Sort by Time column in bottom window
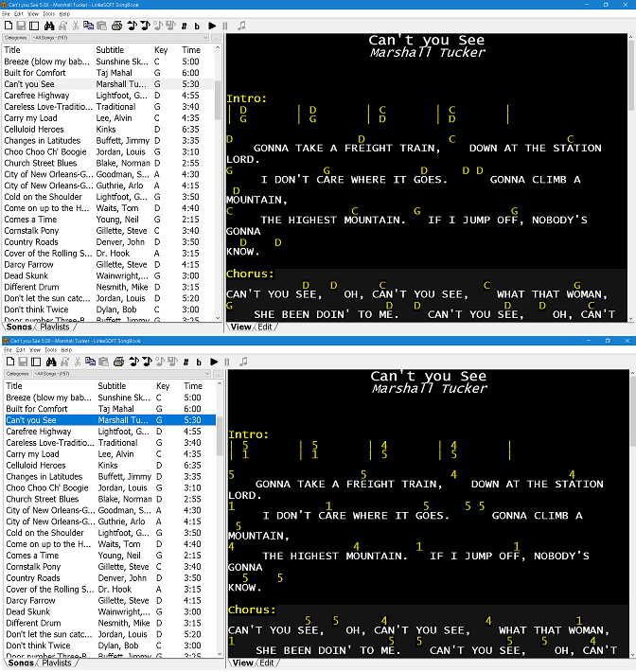 click(198, 386)
